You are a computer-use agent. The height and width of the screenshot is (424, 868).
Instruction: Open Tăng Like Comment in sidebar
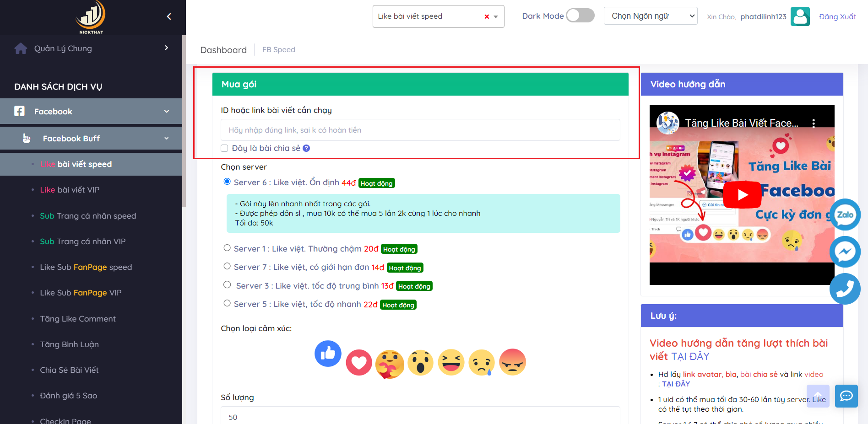(78, 319)
